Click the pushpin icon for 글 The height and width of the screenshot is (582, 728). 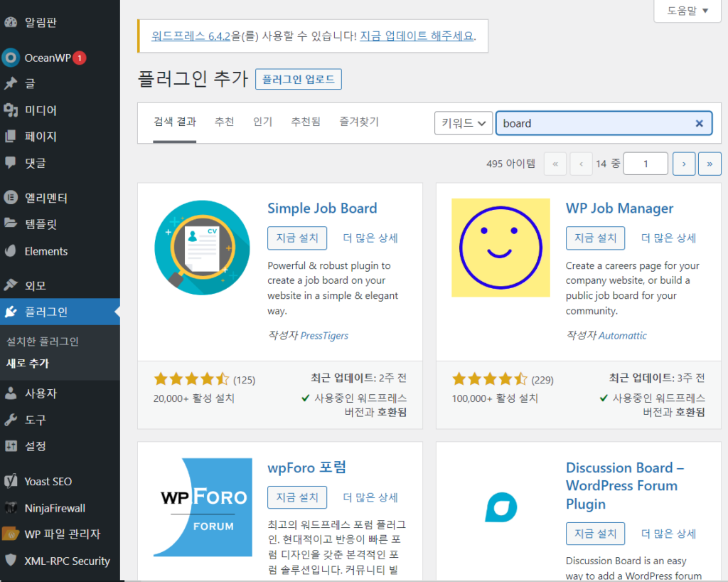coord(11,84)
